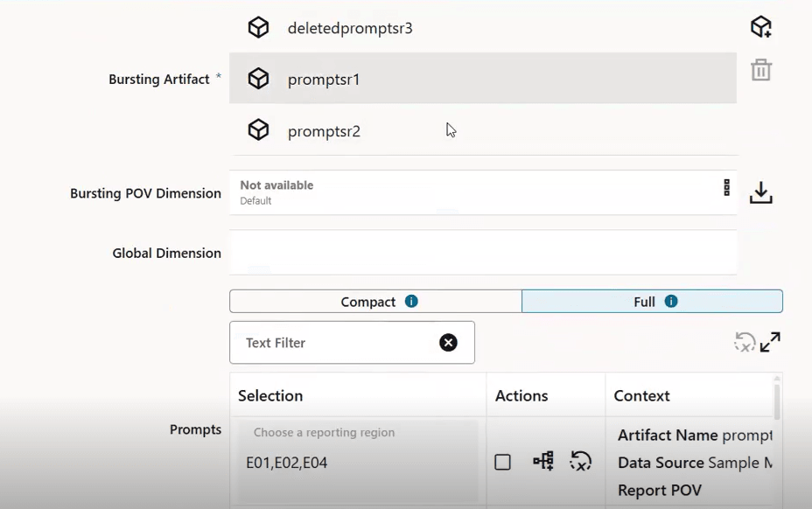Click the Bursting Artifact label
The width and height of the screenshot is (812, 509).
[x=159, y=80]
